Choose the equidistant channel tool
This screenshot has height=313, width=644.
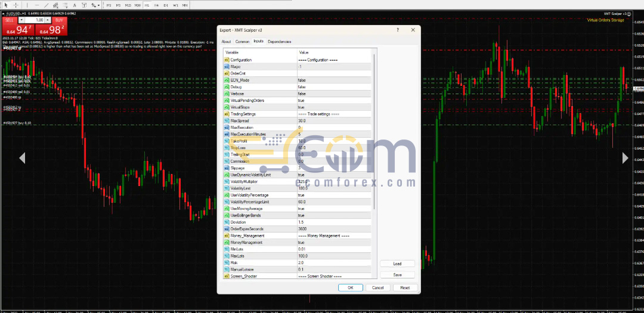pos(55,5)
